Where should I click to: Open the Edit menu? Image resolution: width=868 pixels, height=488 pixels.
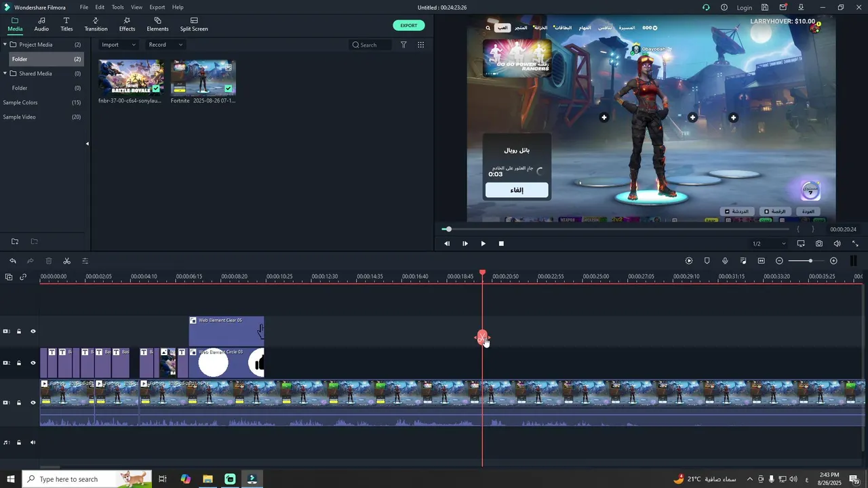[x=100, y=7]
